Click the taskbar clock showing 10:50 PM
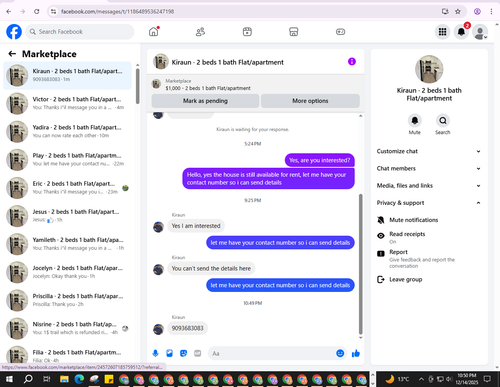Screen dimensions: 500x387 (467, 379)
